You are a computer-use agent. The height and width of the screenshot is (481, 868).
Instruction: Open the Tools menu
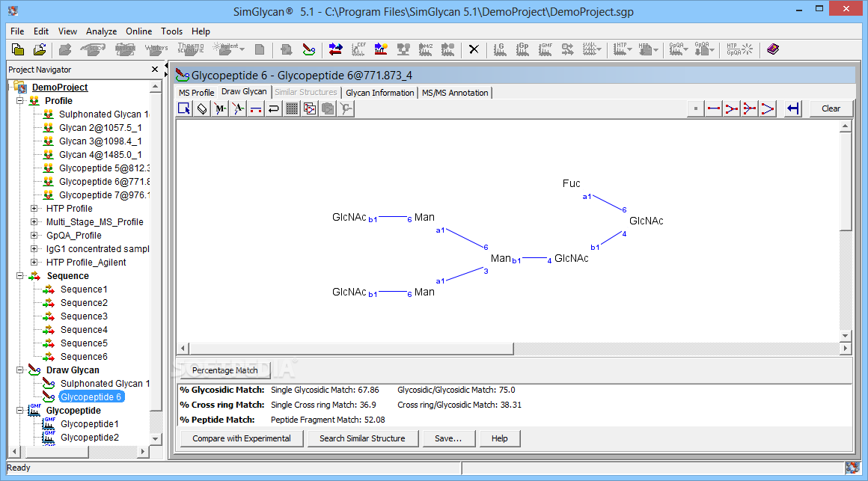coord(171,31)
